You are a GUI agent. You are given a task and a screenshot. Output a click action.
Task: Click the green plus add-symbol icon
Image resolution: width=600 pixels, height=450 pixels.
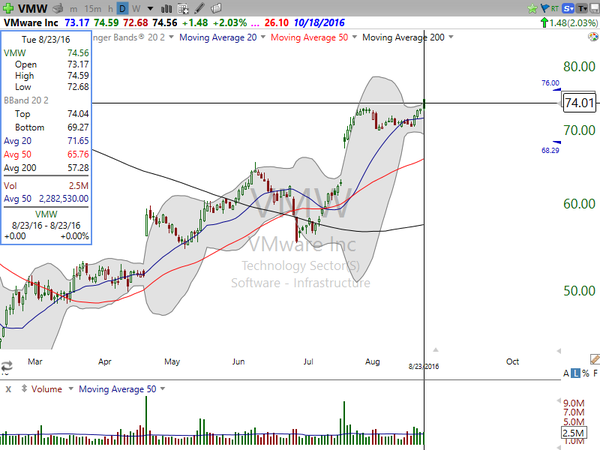tap(8, 8)
